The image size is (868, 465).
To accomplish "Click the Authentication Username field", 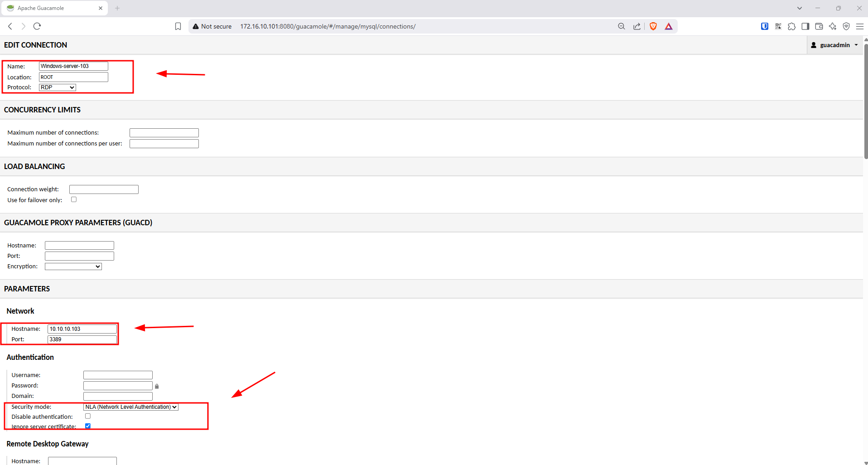I will [x=118, y=375].
